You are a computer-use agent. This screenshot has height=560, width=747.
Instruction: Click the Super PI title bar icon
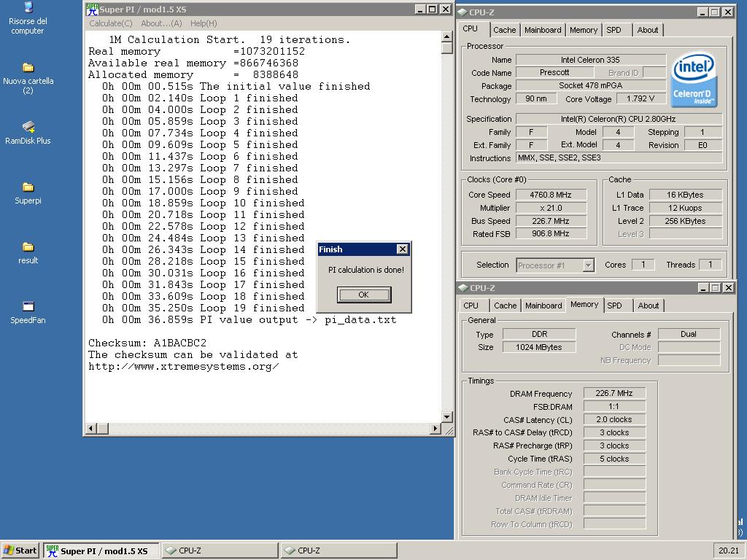tap(92, 9)
